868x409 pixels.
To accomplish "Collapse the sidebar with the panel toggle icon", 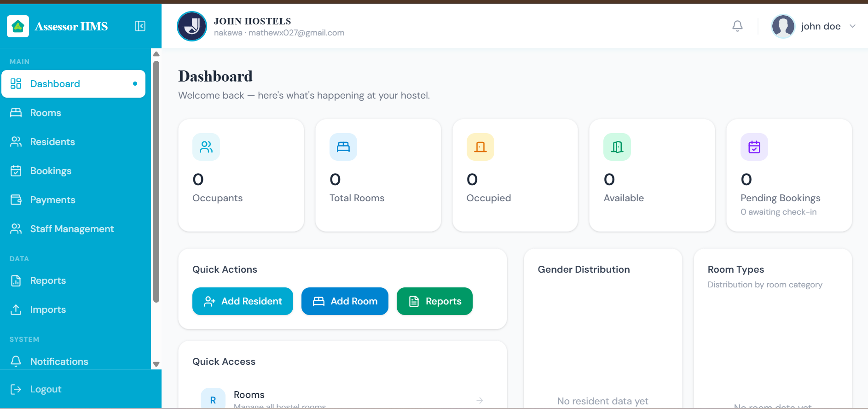I will coord(140,26).
